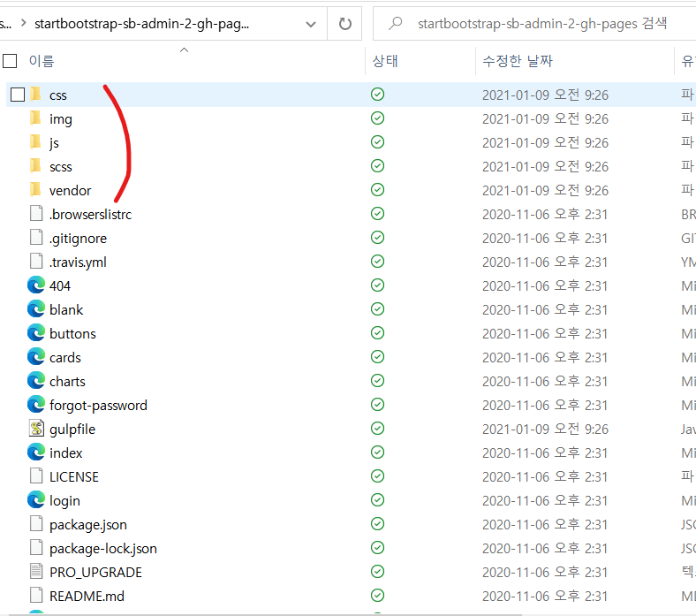This screenshot has width=696, height=616.
Task: Select the .browserslistrc file name
Action: click(91, 215)
